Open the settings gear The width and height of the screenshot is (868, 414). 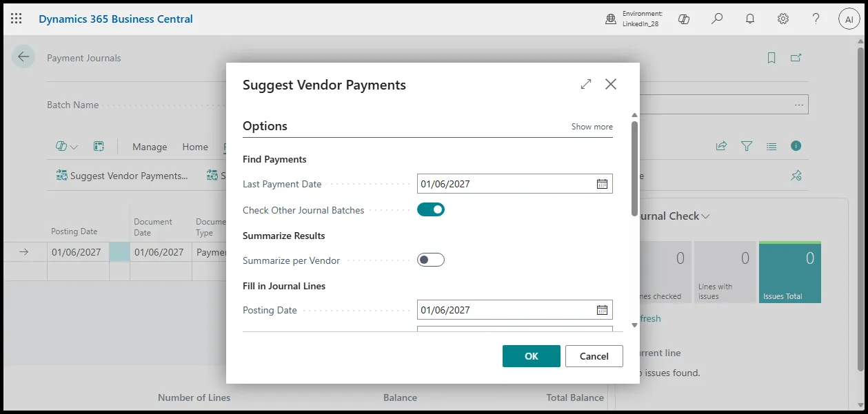pos(783,19)
